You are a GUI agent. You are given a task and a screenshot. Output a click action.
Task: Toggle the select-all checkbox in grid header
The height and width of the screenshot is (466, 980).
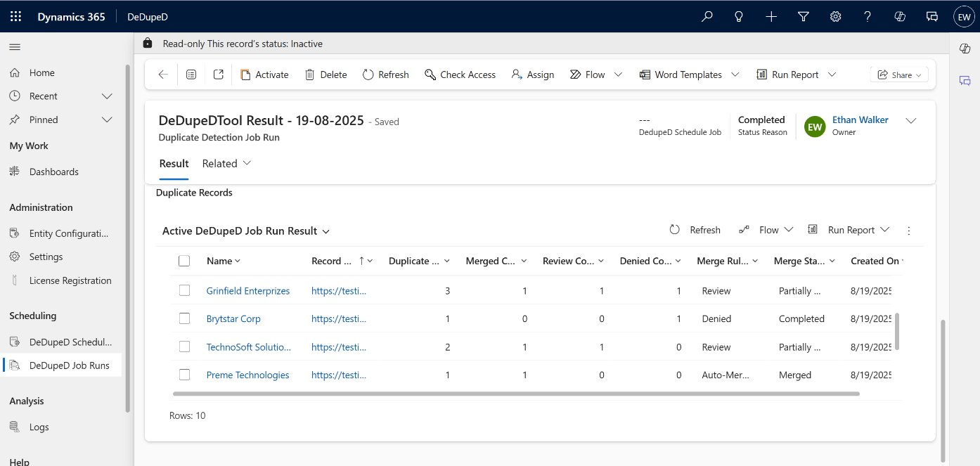184,261
